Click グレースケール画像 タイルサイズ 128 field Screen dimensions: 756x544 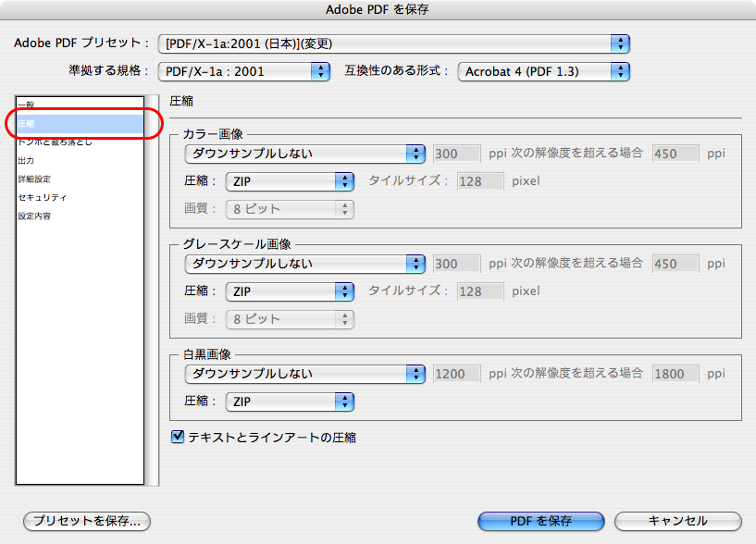pyautogui.click(x=480, y=291)
